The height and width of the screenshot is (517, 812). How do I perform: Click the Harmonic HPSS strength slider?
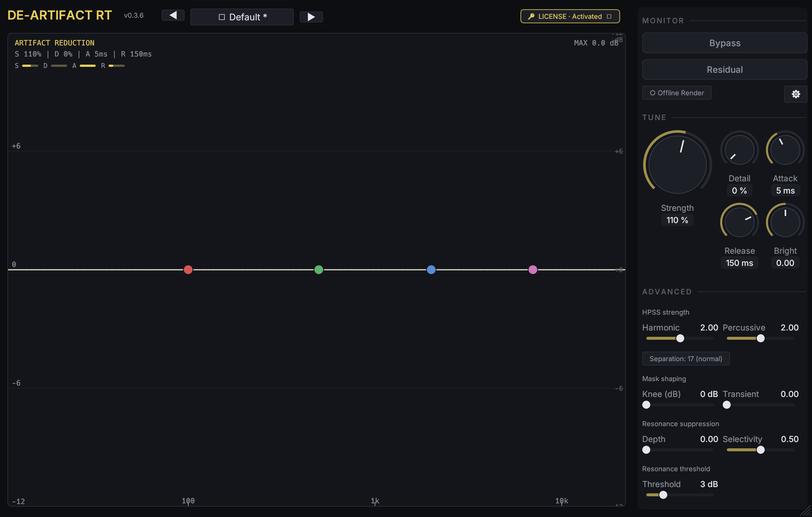coord(680,338)
